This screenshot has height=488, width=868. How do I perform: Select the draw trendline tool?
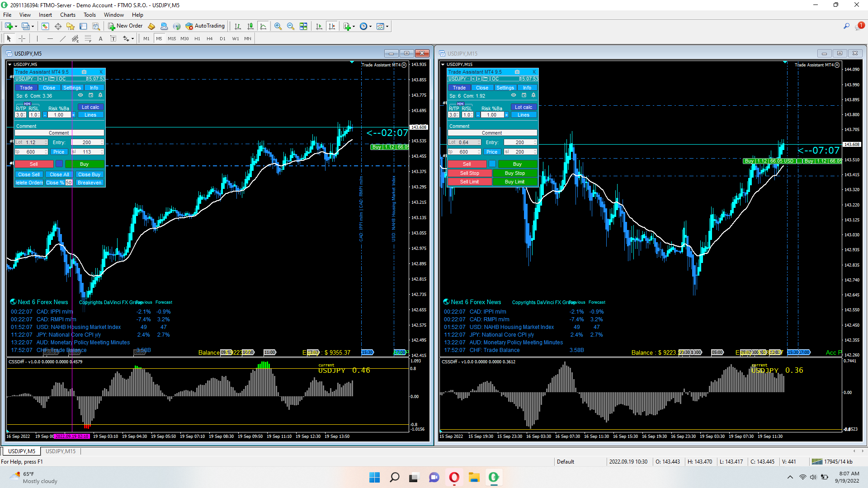62,39
